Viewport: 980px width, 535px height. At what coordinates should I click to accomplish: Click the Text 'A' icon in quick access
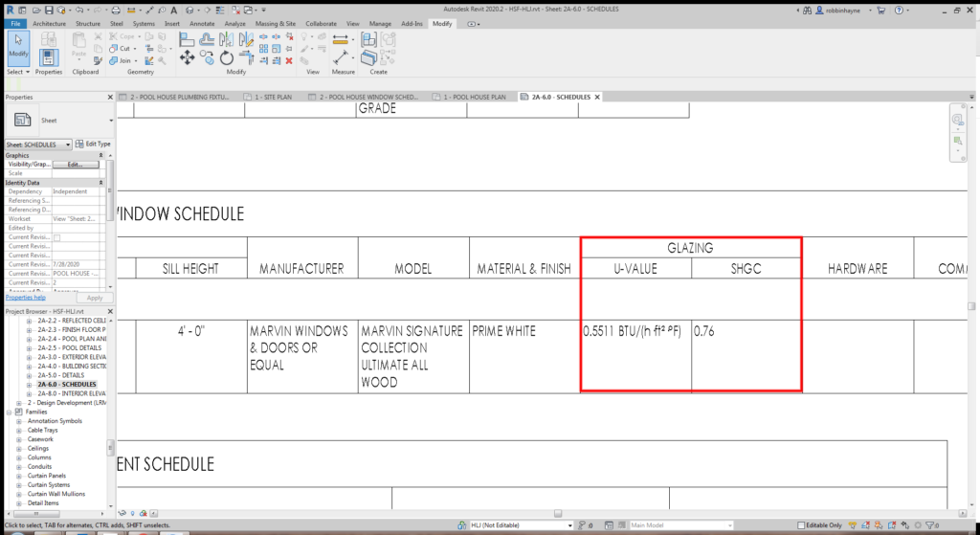pyautogui.click(x=174, y=10)
